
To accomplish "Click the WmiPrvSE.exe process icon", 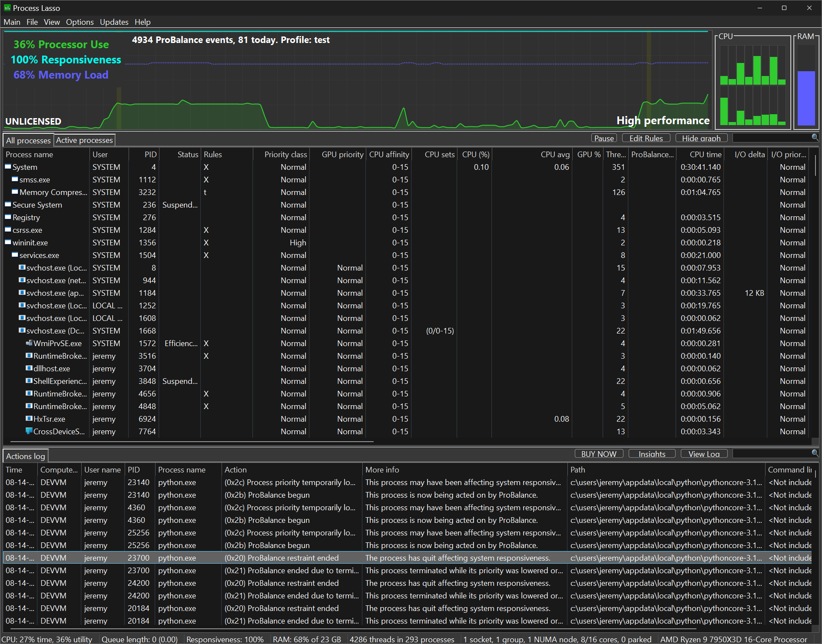I will (29, 343).
